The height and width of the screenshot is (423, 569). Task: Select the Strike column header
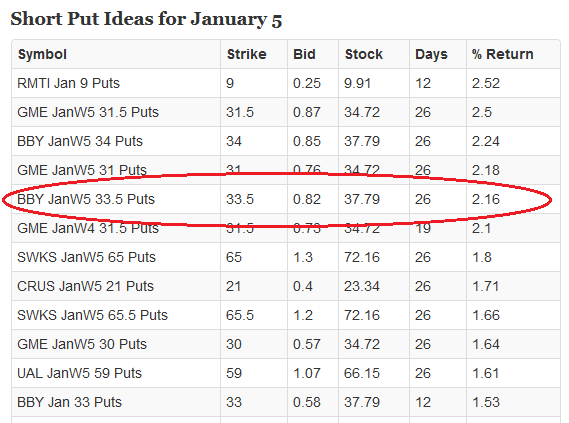click(247, 54)
